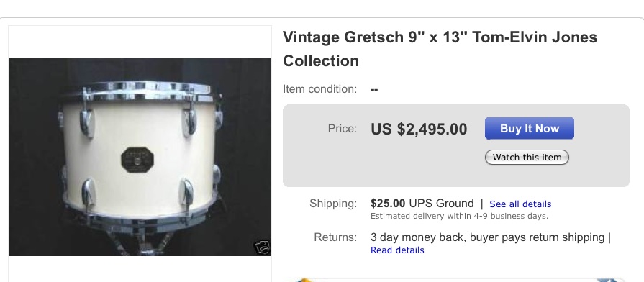Click the Gretsch badge on the drum shell
644x282 pixels.
[x=137, y=160]
